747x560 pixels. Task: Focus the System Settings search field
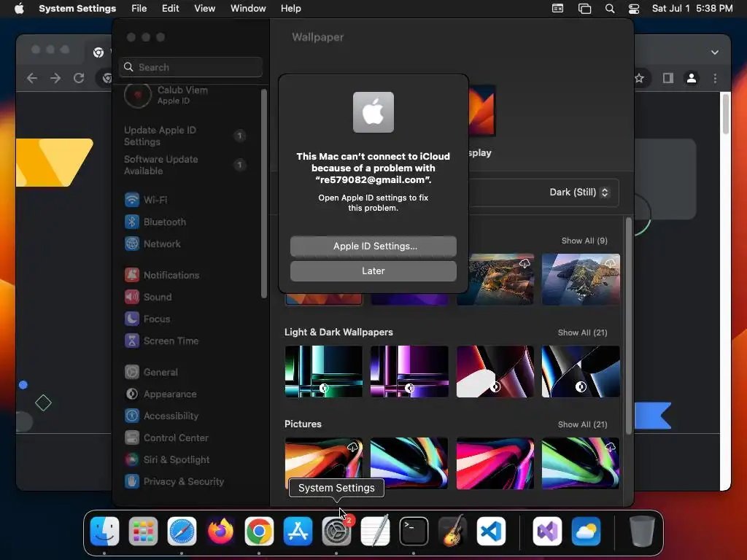click(x=190, y=67)
